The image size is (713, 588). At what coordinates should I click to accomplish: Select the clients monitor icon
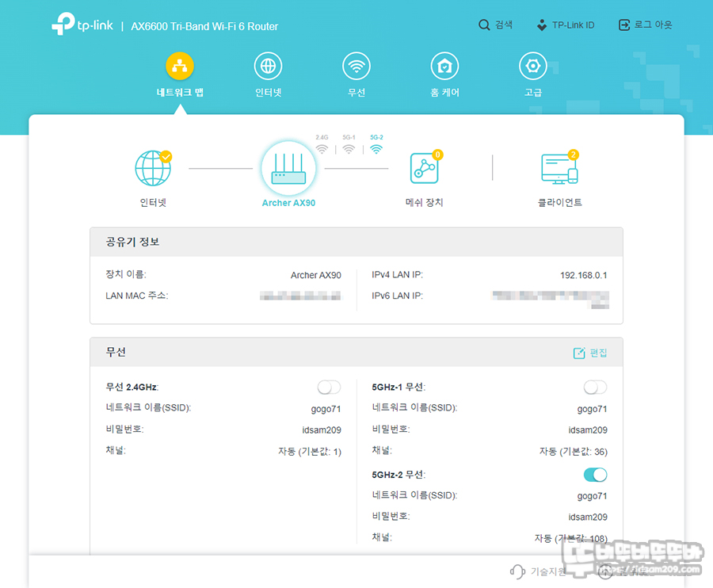click(x=559, y=169)
